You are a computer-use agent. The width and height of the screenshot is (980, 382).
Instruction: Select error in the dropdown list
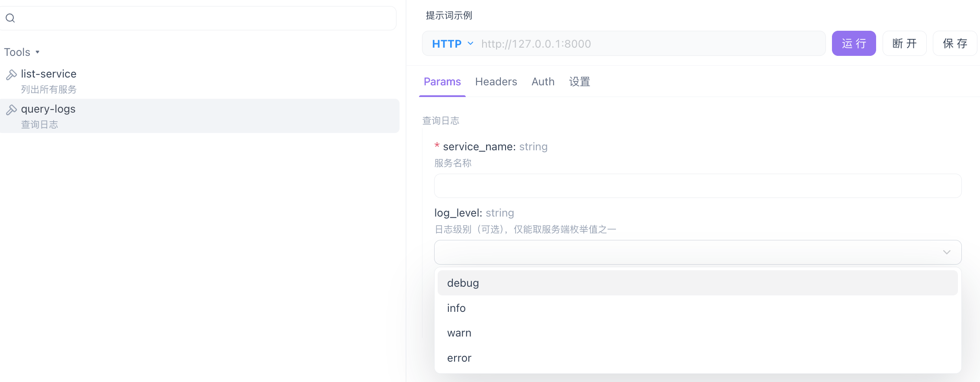tap(697, 358)
